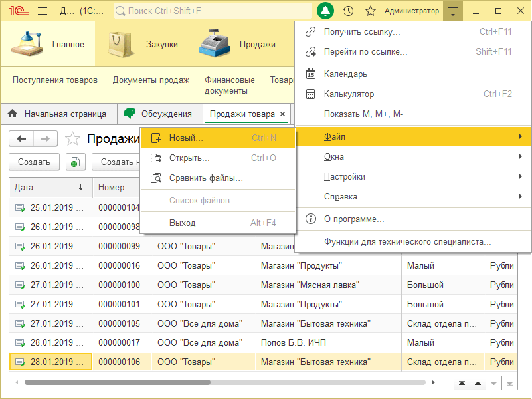The image size is (532, 399).
Task: Go back with the left arrow button
Action: pos(21,138)
